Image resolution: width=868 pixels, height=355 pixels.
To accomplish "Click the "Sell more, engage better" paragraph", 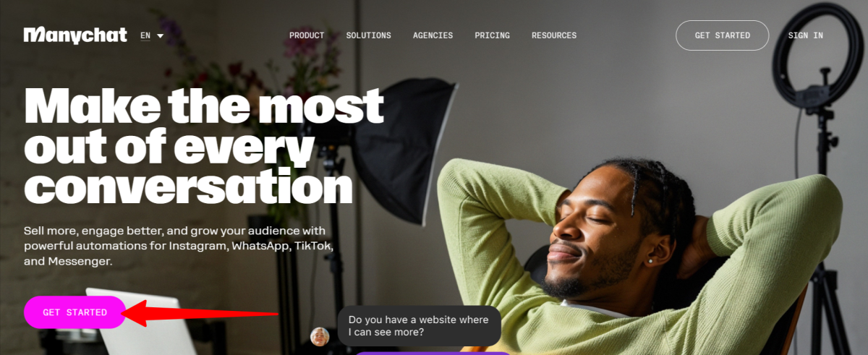I will tap(178, 246).
